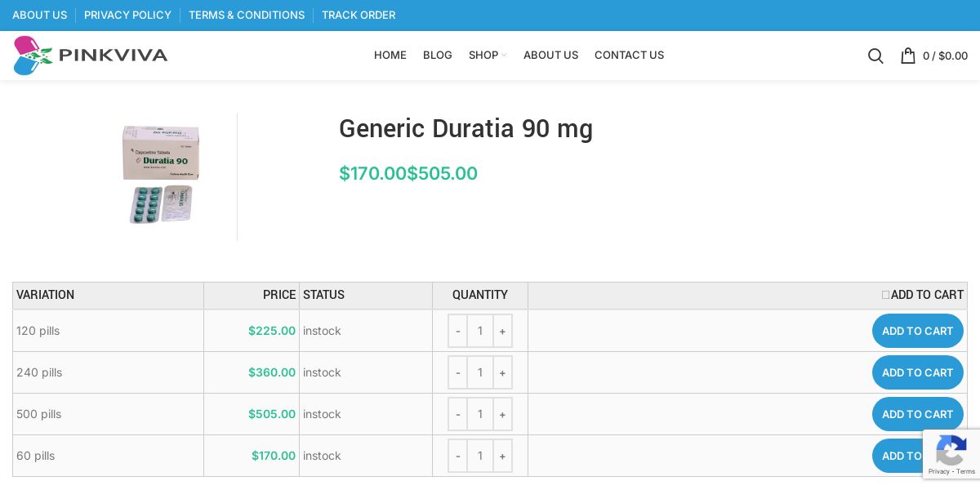Increase quantity for 240 pills
The image size is (980, 490).
pyautogui.click(x=502, y=372)
